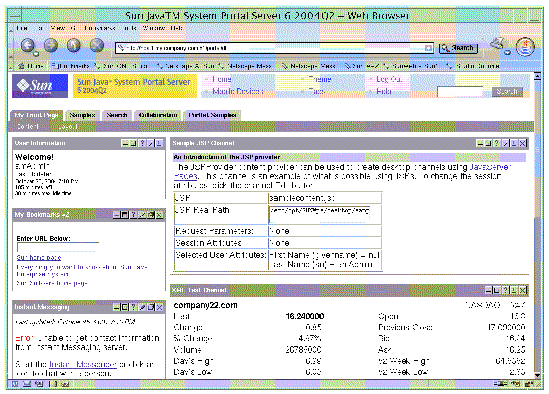Click the browser toolbar Search button
The width and height of the screenshot is (549, 394).
click(x=458, y=48)
